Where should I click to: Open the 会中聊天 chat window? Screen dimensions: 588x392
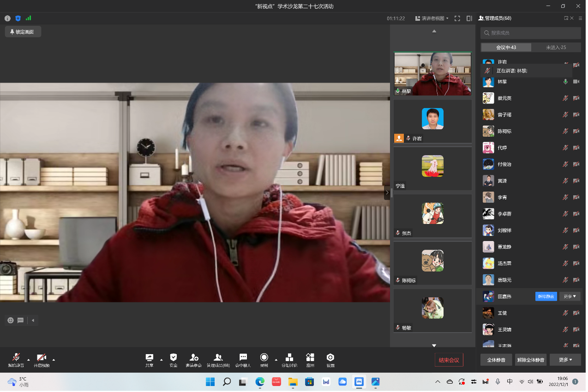(243, 358)
